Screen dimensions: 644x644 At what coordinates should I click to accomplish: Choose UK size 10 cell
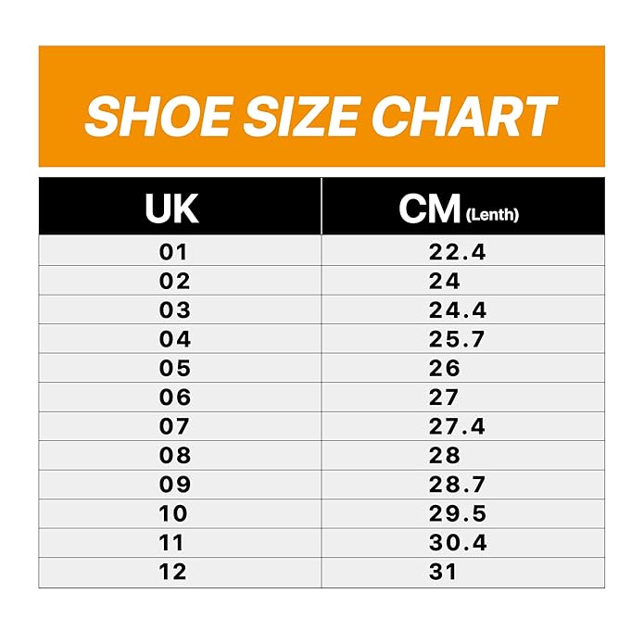pos(173,513)
